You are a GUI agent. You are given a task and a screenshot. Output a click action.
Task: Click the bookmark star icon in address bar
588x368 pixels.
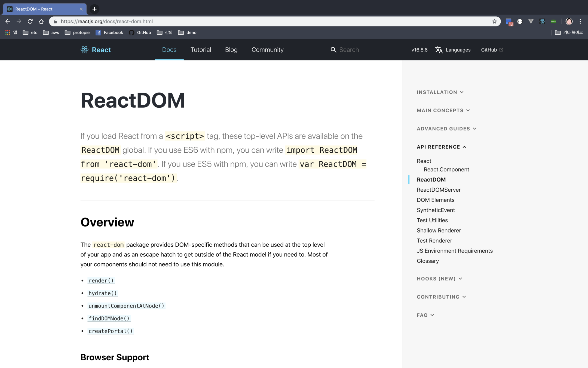494,21
